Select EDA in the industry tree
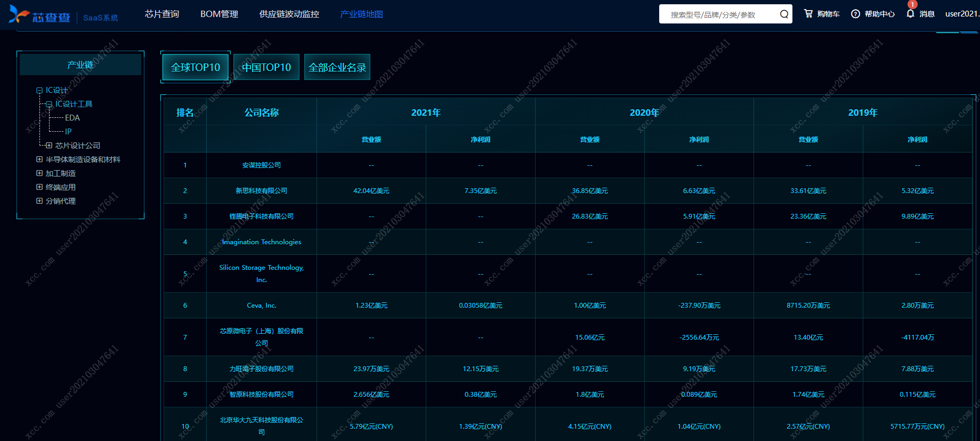Viewport: 980px width, 441px height. [72, 118]
